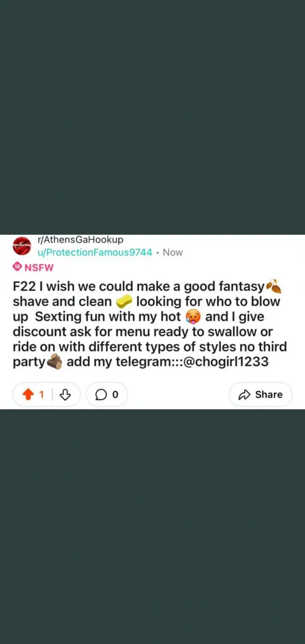Click the hot face emoji in post
The image size is (305, 644).
[x=193, y=317]
